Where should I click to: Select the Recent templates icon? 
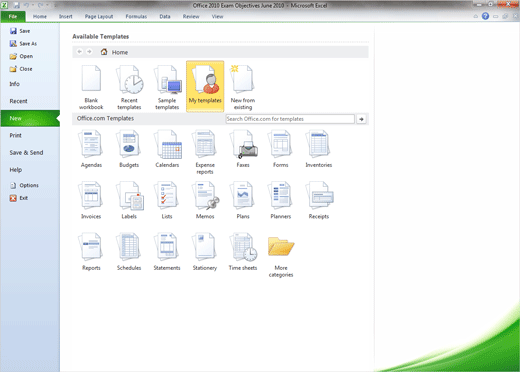coord(129,87)
